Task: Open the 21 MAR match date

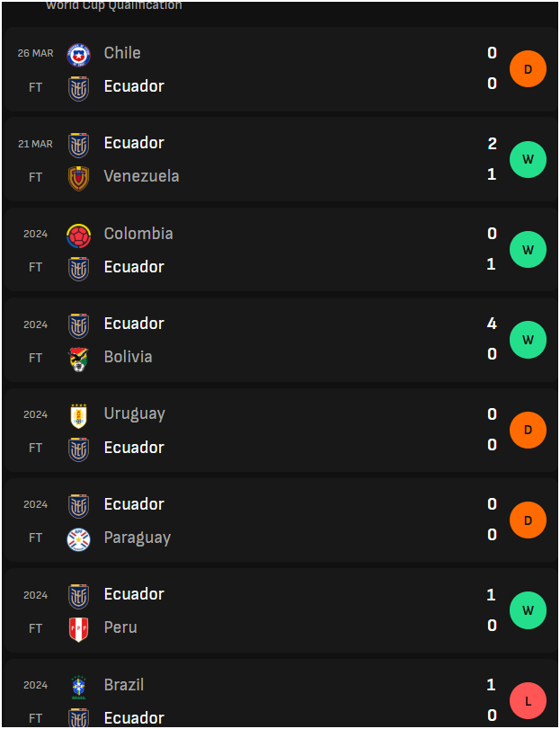Action: [x=35, y=144]
